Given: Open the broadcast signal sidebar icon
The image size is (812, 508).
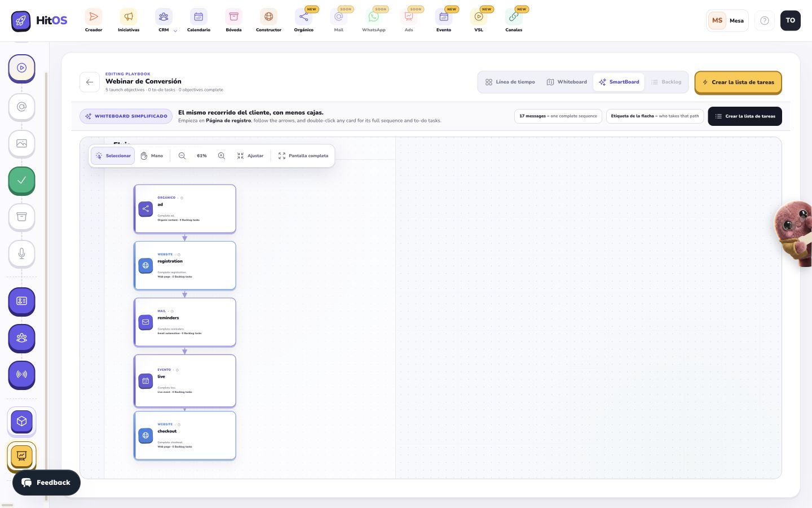Looking at the screenshot, I should tap(21, 374).
